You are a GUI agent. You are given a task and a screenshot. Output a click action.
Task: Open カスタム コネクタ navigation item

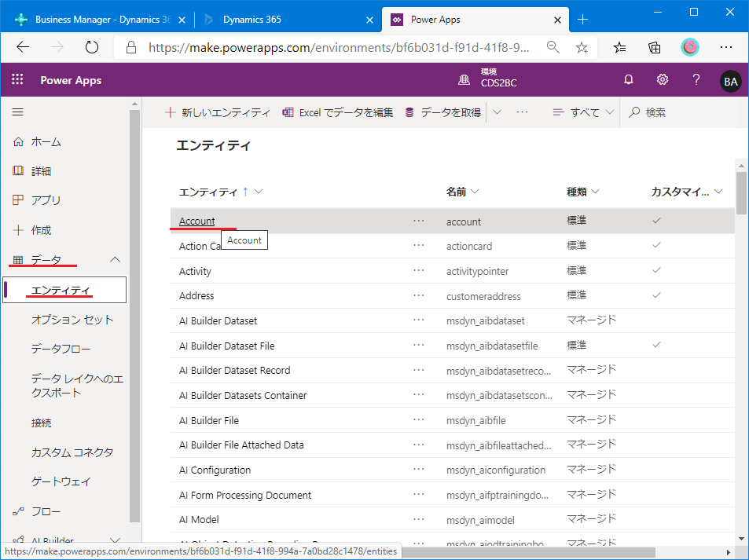72,452
